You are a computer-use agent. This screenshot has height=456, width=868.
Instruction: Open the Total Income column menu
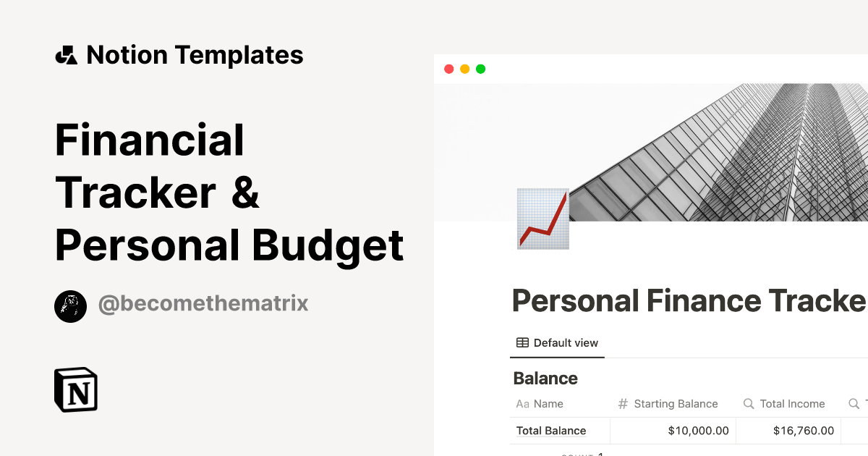(792, 404)
